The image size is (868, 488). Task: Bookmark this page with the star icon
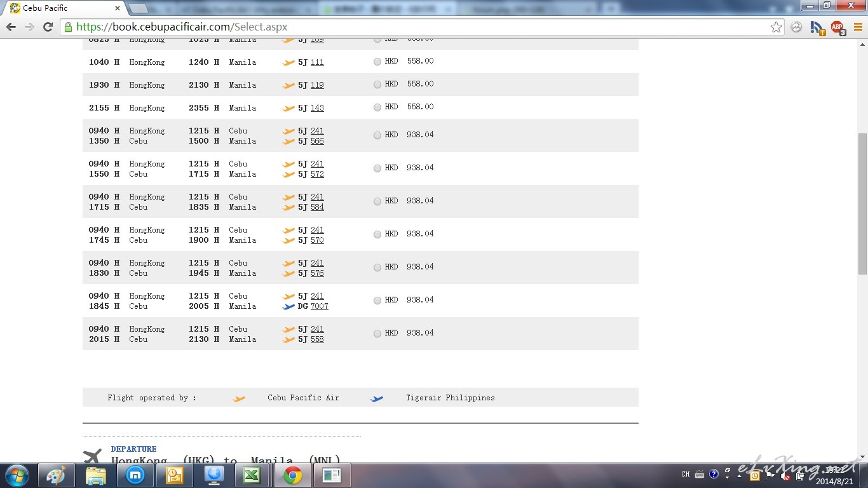776,27
